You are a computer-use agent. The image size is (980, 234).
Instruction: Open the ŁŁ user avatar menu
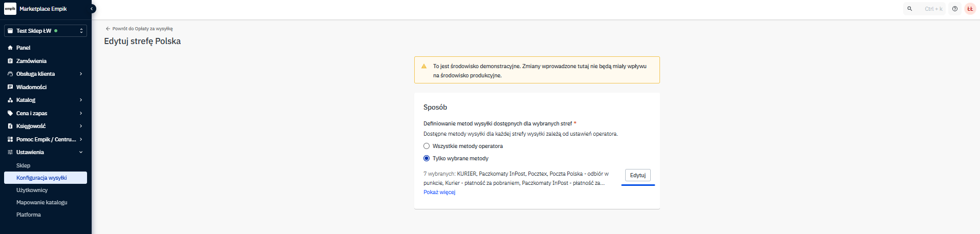970,9
